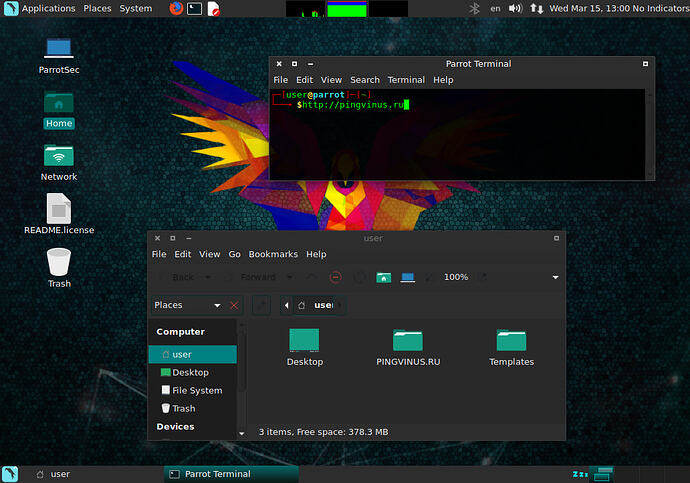Click the document launcher icon beside terminal launcher

click(x=213, y=8)
